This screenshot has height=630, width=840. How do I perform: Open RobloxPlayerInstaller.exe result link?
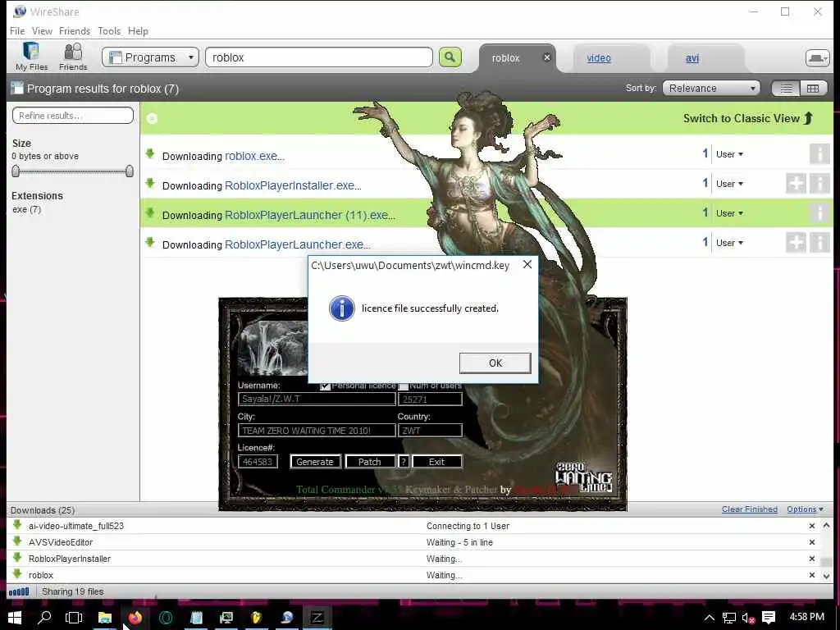click(x=293, y=185)
